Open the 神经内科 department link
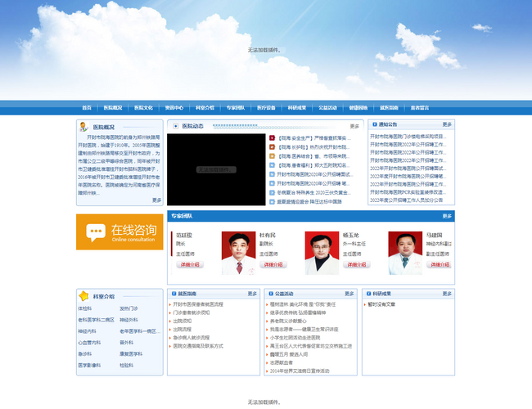532x409 pixels. coord(88,331)
